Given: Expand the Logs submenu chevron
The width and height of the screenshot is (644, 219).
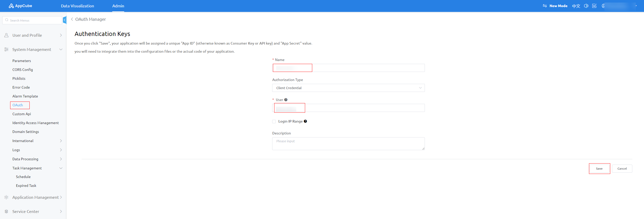Looking at the screenshot, I should [x=61, y=150].
